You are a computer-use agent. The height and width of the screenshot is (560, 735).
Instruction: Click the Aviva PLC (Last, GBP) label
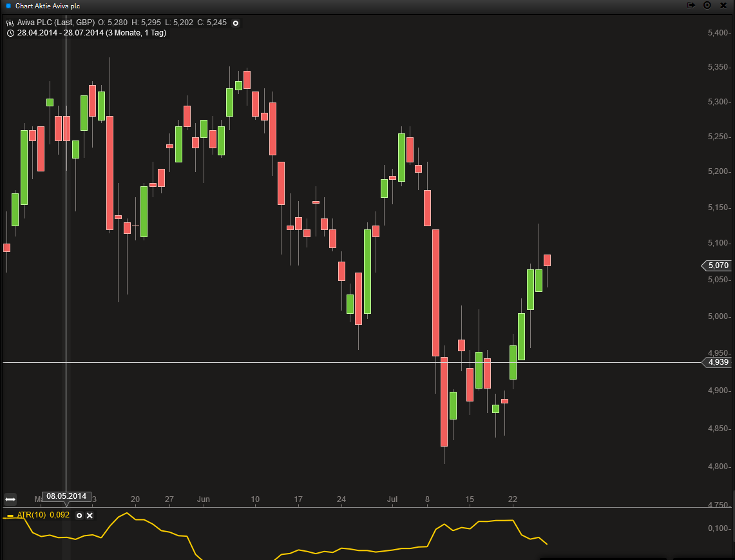point(56,23)
